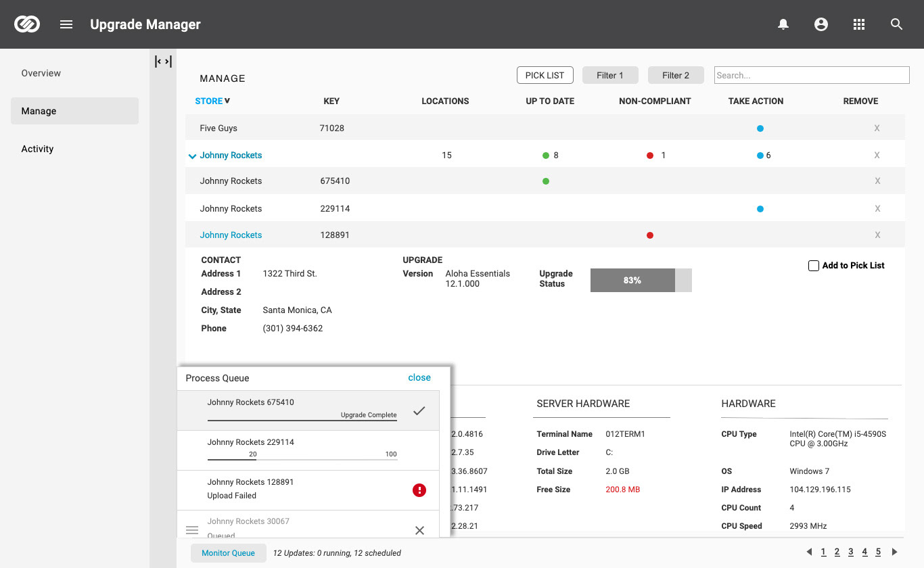The height and width of the screenshot is (568, 924).
Task: Click the UP TO DATE column header
Action: pyautogui.click(x=550, y=101)
